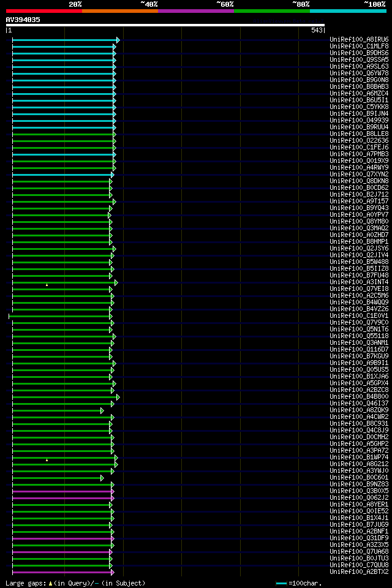Viewport: 392px width, 588px height.
Task: Select the UniRef100_Q019X9 label
Action: click(359, 161)
